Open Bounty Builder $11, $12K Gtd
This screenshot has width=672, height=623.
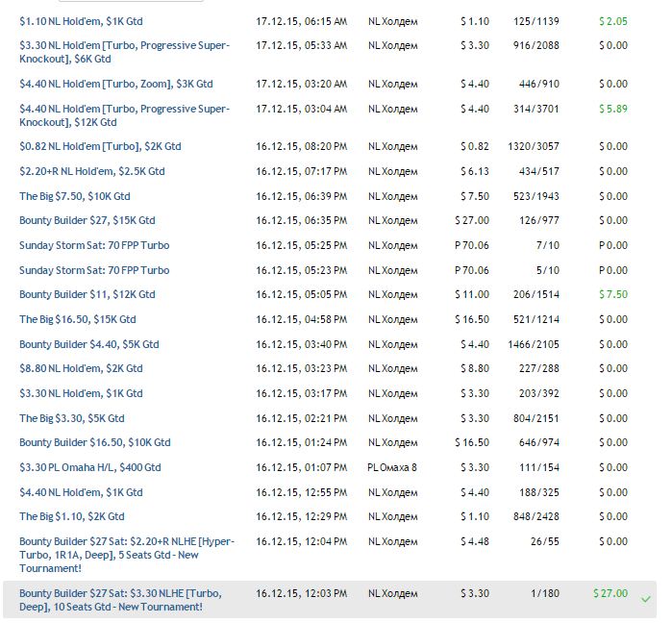coord(87,295)
